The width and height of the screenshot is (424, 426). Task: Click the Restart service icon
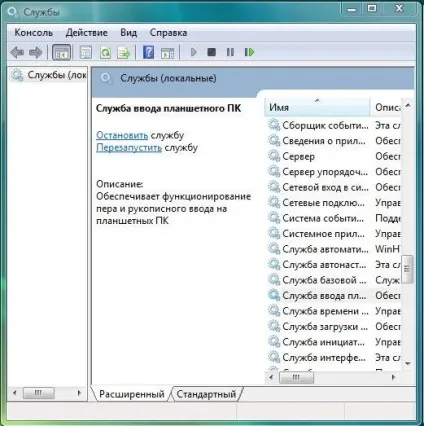coord(249,52)
